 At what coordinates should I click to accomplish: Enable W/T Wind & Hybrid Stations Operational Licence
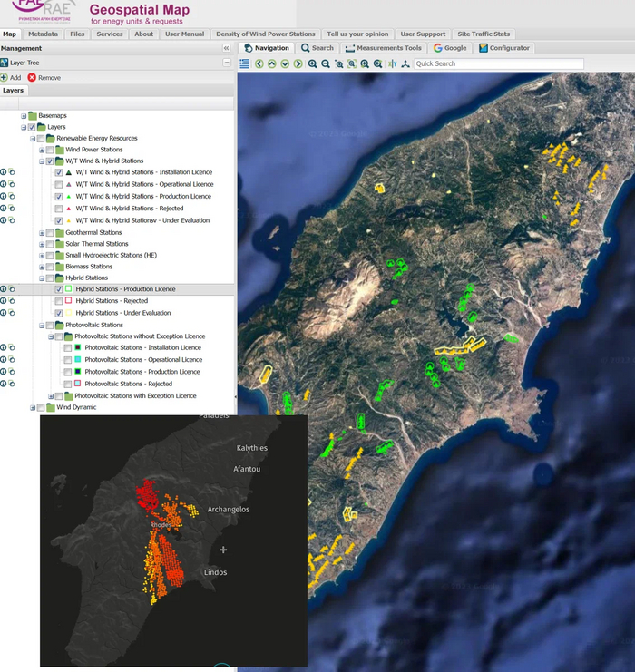click(x=59, y=184)
